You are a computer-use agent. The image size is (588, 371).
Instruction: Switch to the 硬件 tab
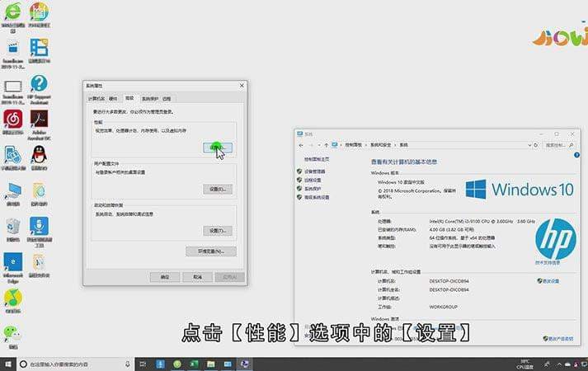pos(113,99)
